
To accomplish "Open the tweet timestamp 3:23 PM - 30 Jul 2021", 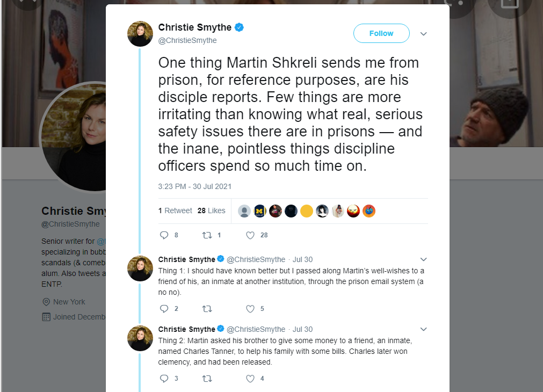I will tap(194, 186).
